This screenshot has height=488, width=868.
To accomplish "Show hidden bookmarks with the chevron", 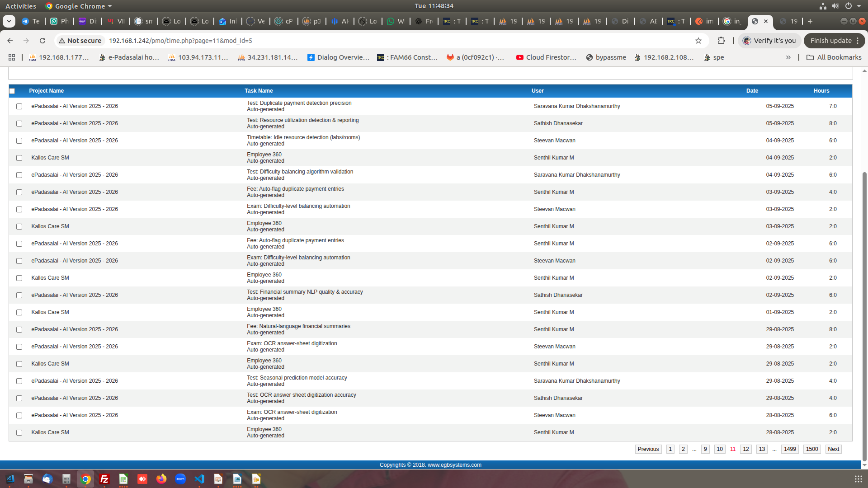I will (x=788, y=57).
